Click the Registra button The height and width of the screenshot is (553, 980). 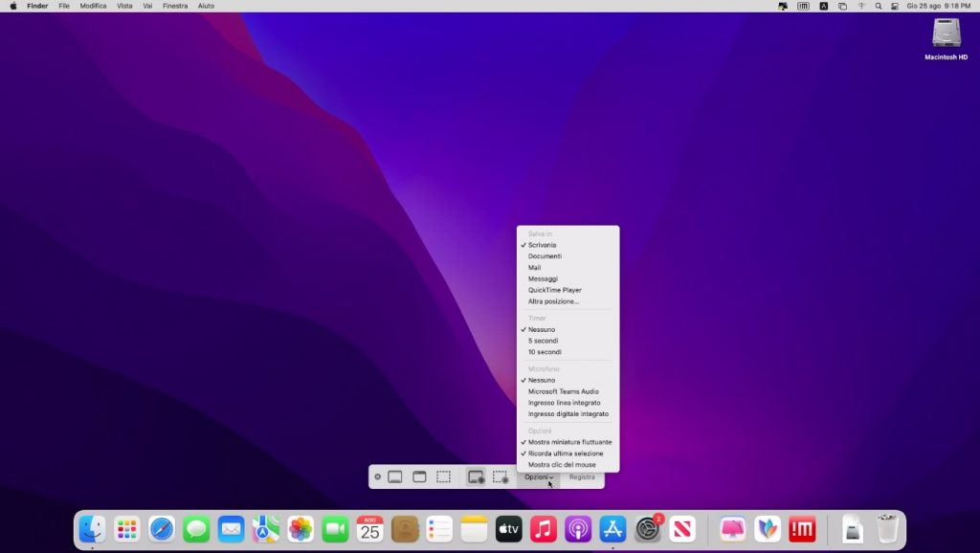pos(582,476)
